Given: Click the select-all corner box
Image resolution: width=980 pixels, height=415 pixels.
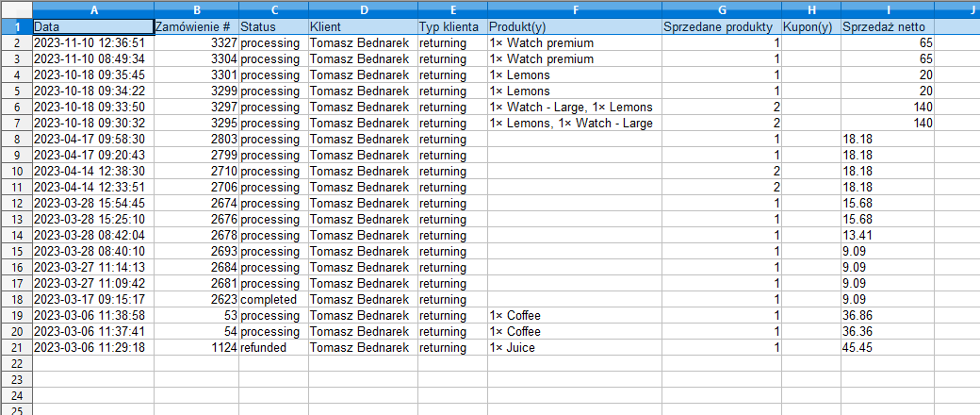Looking at the screenshot, I should point(16,10).
